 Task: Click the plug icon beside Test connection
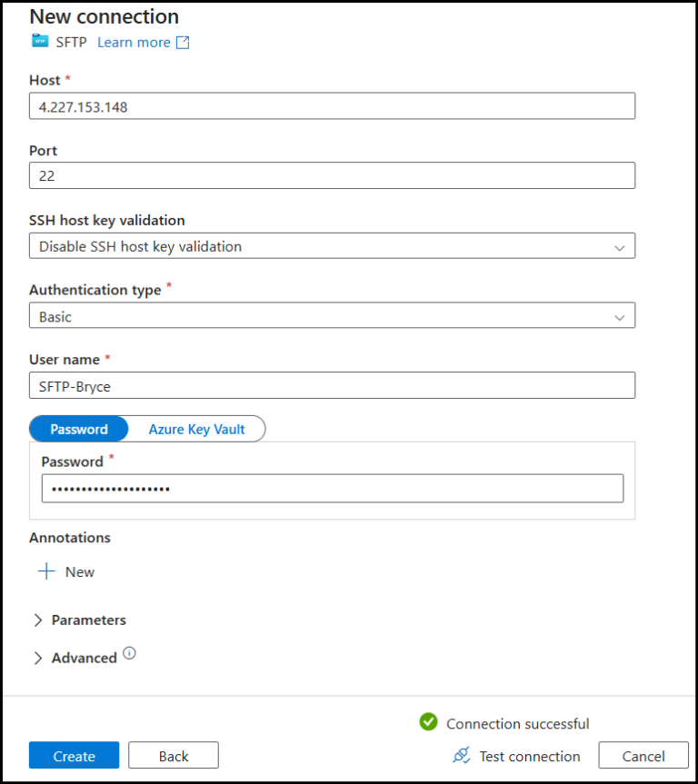pos(463,756)
